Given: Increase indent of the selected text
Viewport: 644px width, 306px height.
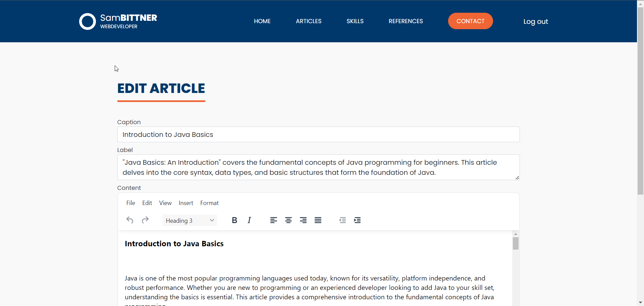Looking at the screenshot, I should [357, 220].
